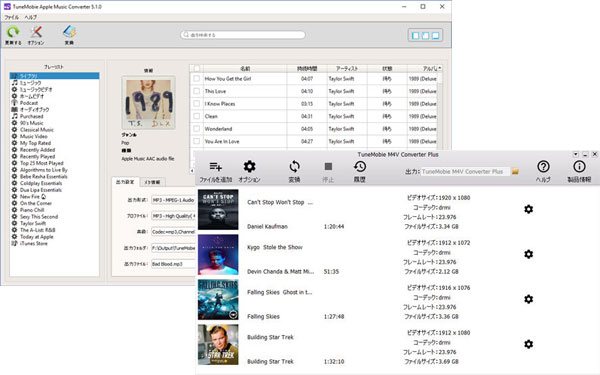Screen dimensions: 600x375
Task: Click the stop square icon in M4V Converter Plus
Action: pos(328,167)
